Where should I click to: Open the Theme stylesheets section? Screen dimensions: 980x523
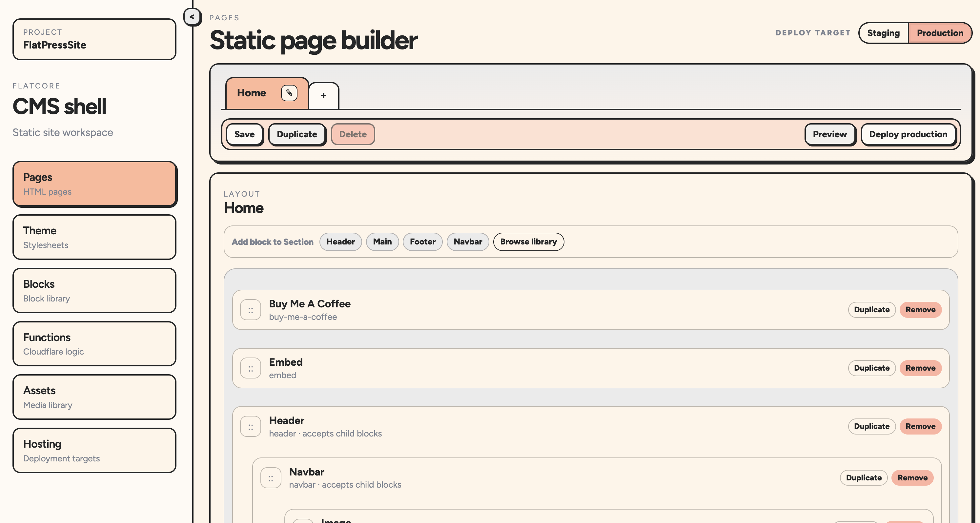[x=94, y=237]
